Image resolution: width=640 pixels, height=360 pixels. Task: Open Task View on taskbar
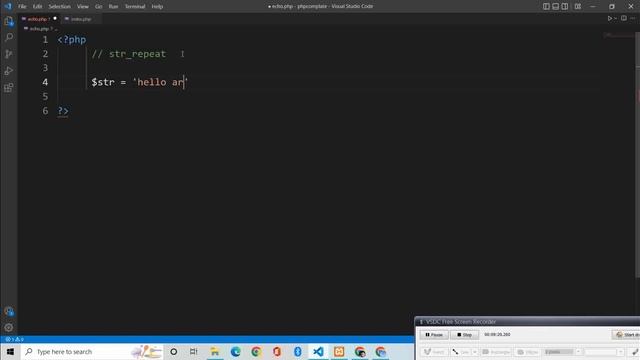pyautogui.click(x=193, y=351)
